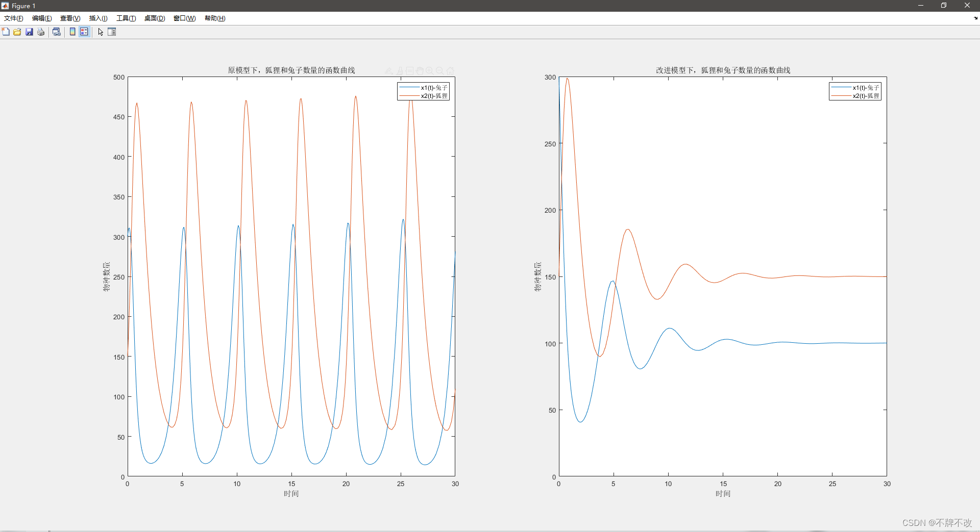This screenshot has height=532, width=980.
Task: Click the link plot toolbar icon
Action: coord(57,32)
